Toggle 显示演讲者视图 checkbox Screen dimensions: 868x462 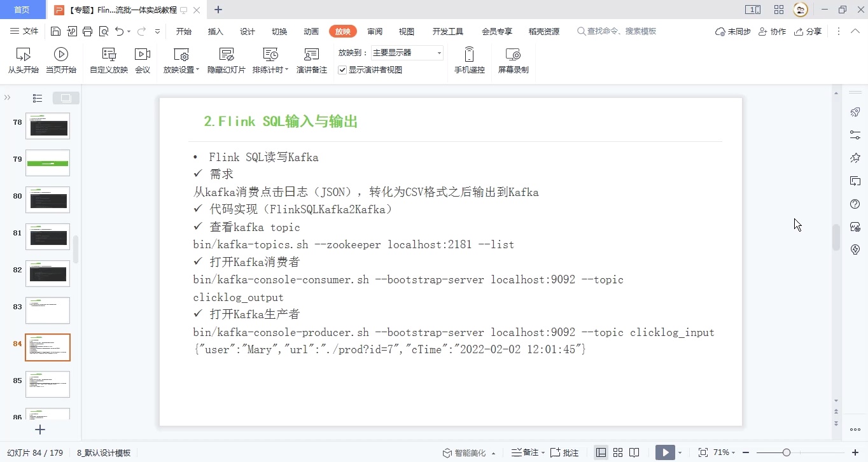(342, 70)
